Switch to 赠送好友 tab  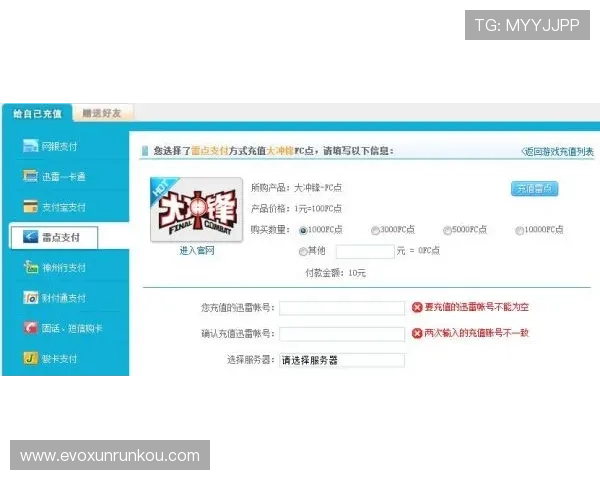(102, 113)
